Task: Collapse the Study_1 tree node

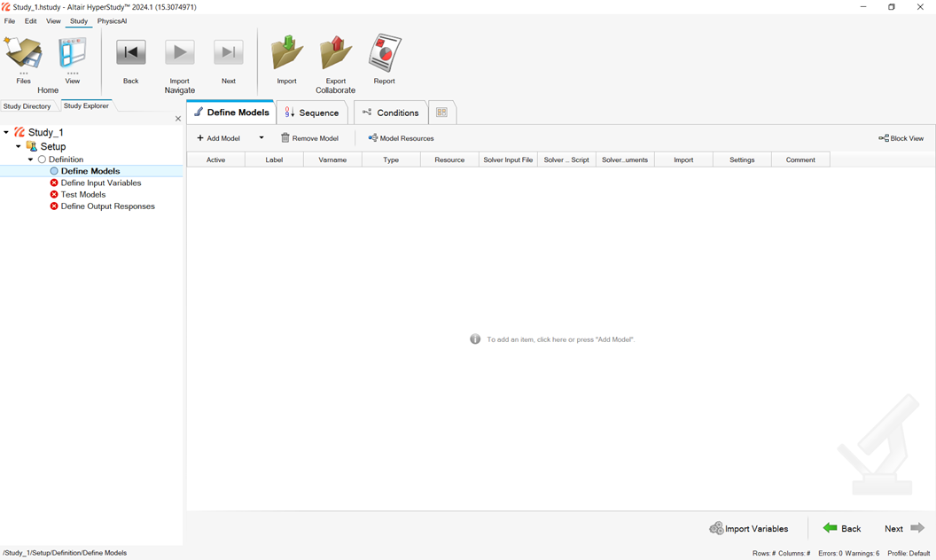Action: (6, 132)
